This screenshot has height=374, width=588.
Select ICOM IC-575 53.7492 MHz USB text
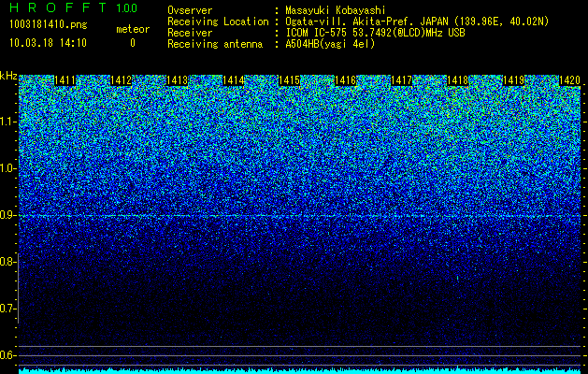[x=375, y=33]
